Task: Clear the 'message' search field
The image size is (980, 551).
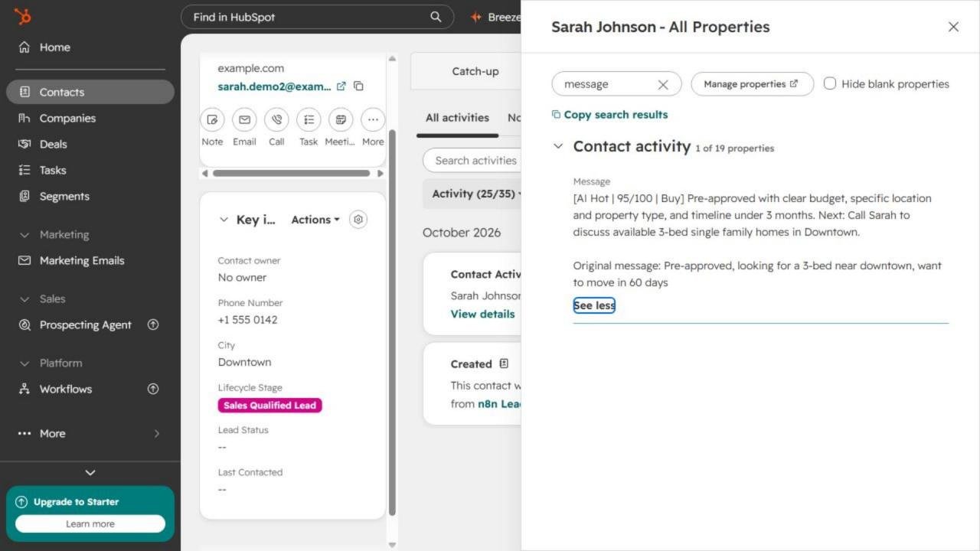Action: click(663, 85)
